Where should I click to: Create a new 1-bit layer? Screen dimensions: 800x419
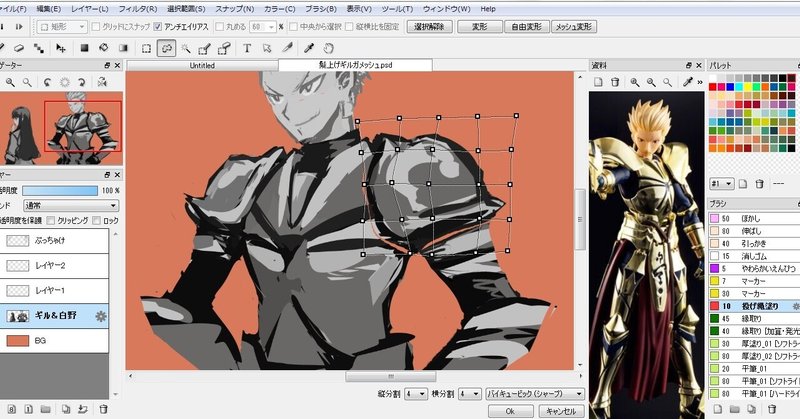pyautogui.click(x=29, y=409)
